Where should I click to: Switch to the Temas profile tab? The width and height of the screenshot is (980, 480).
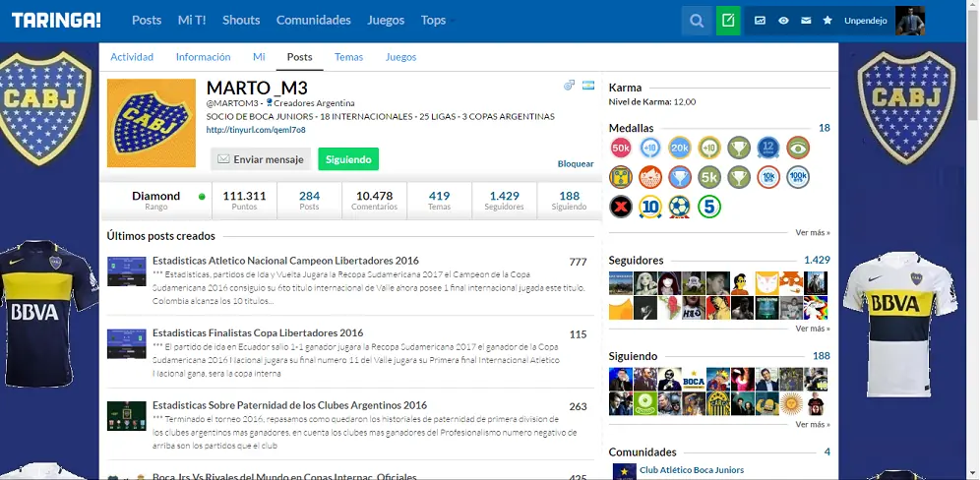(x=348, y=57)
